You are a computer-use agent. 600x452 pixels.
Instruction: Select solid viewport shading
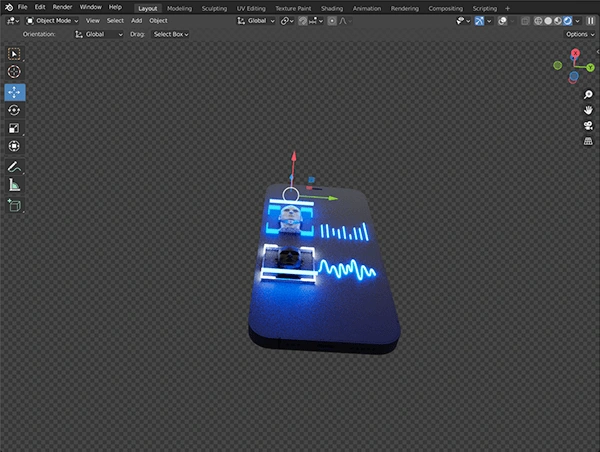tap(548, 21)
